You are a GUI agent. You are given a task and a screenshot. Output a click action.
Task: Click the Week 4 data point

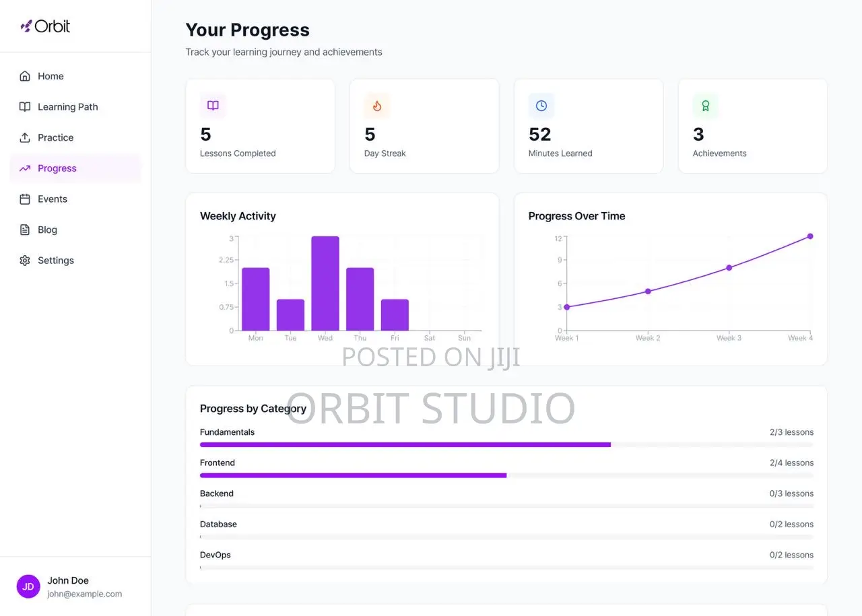[810, 236]
